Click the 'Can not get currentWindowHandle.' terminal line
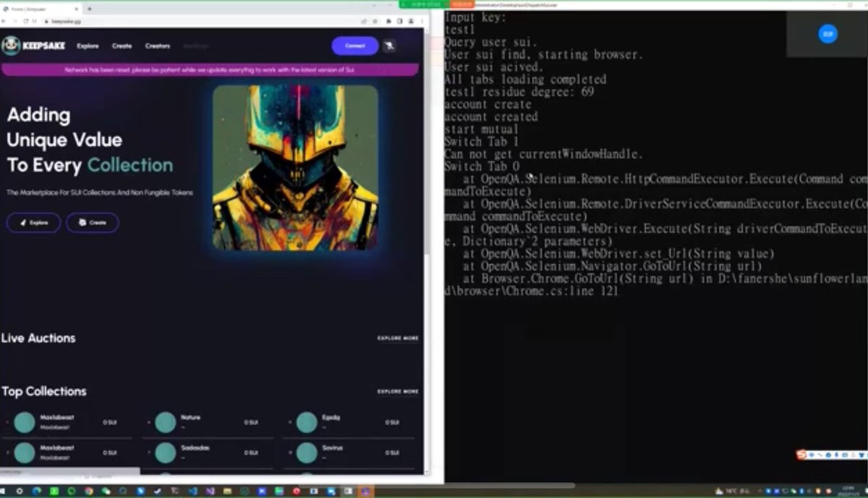Image resolution: width=868 pixels, height=498 pixels. click(543, 154)
